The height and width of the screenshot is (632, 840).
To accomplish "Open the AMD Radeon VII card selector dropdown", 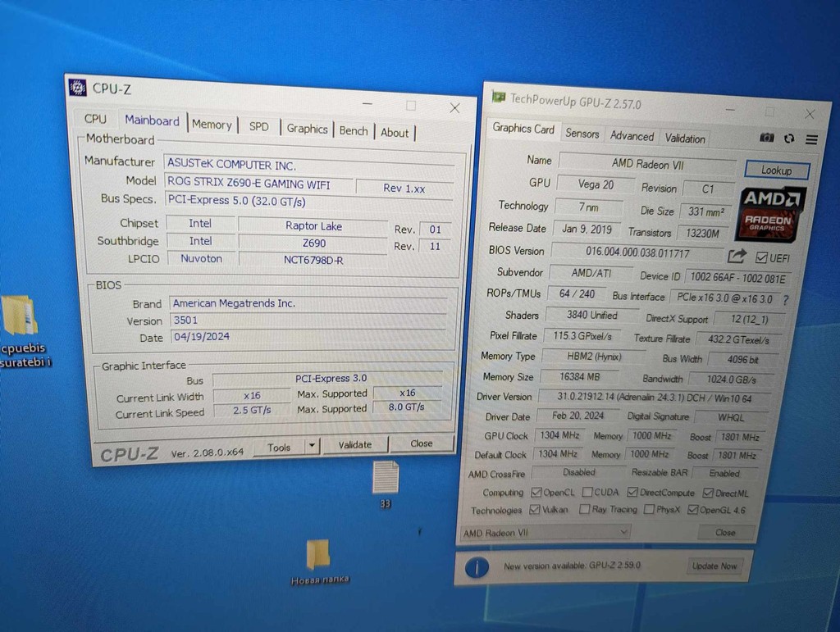I will [x=545, y=533].
